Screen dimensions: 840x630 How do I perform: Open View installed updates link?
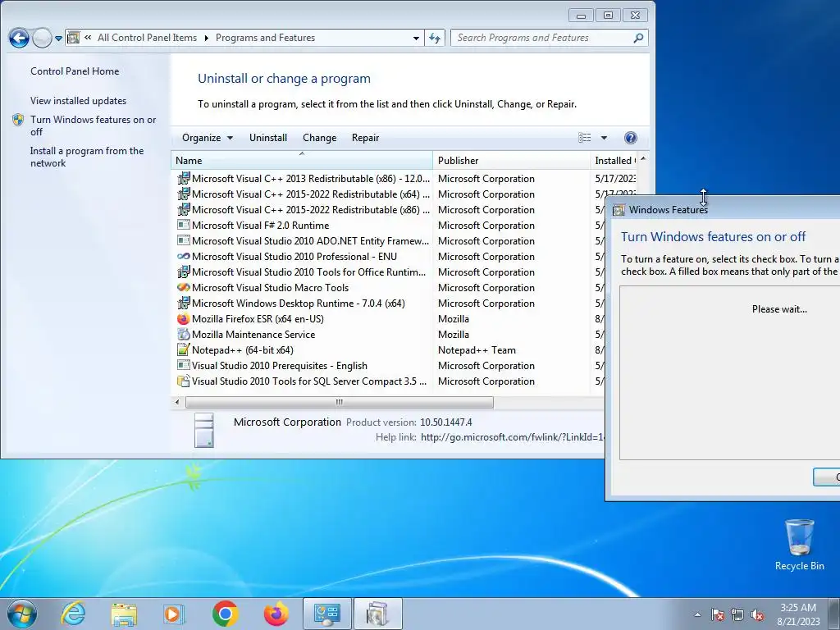click(78, 101)
